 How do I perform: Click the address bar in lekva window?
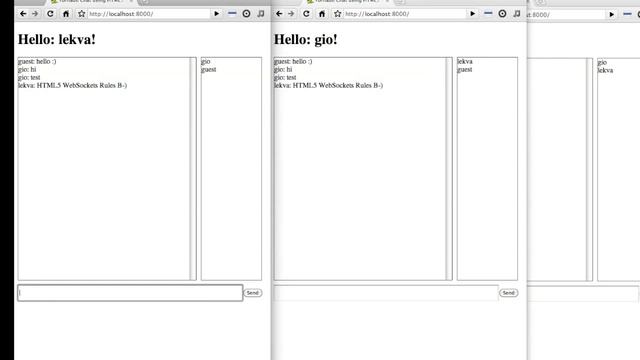(x=149, y=14)
